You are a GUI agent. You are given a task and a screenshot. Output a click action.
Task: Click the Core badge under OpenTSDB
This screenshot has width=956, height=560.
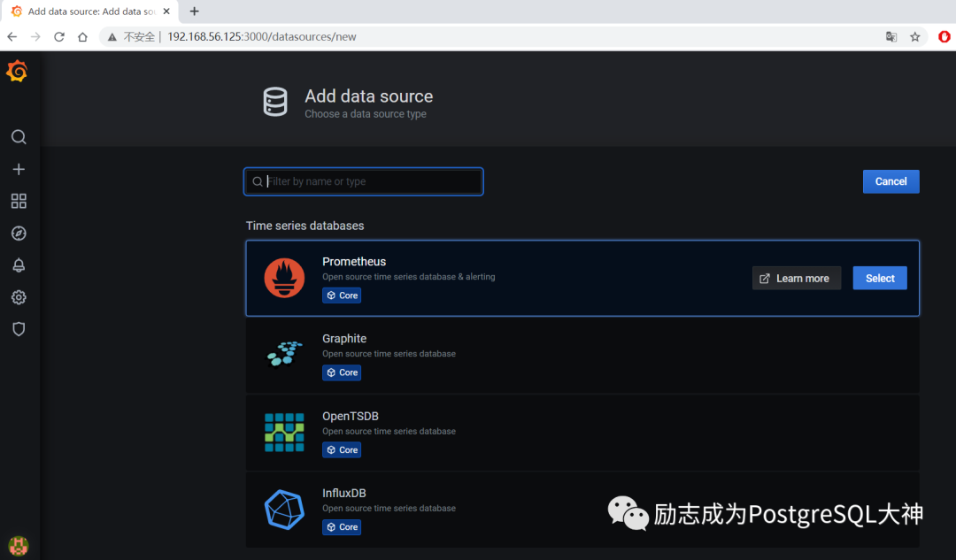(342, 449)
